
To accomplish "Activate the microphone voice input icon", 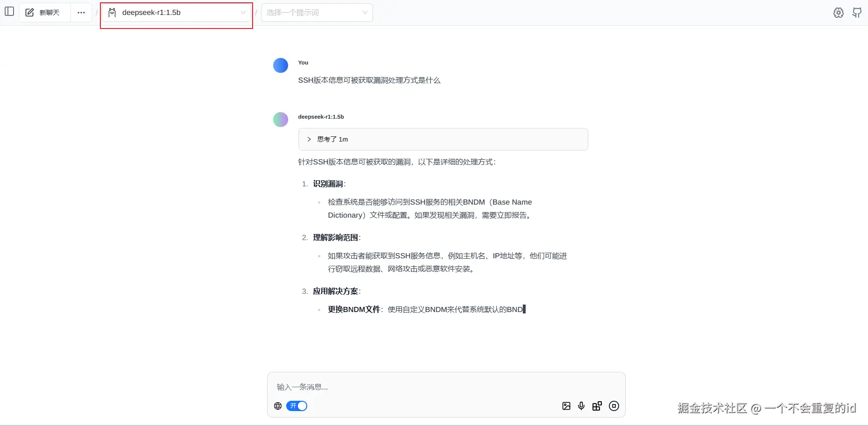I will (x=581, y=406).
